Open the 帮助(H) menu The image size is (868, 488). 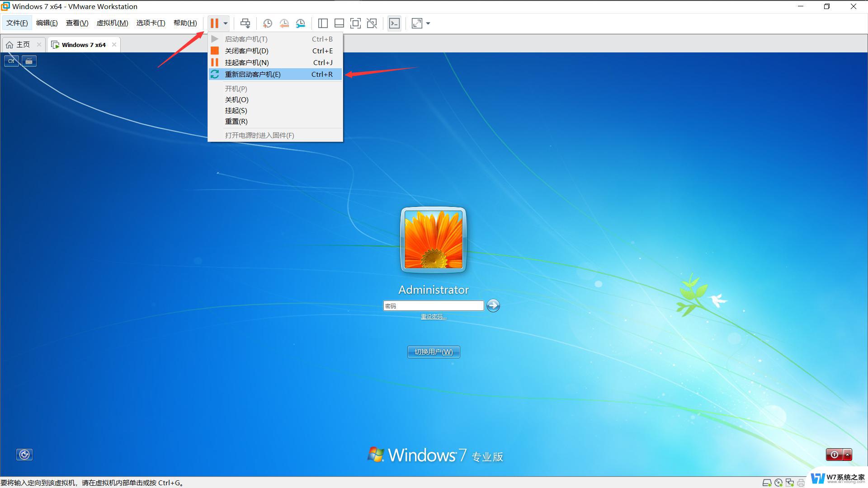(x=185, y=23)
